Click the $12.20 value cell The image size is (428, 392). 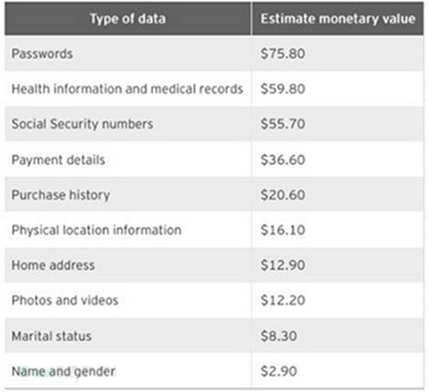click(283, 300)
